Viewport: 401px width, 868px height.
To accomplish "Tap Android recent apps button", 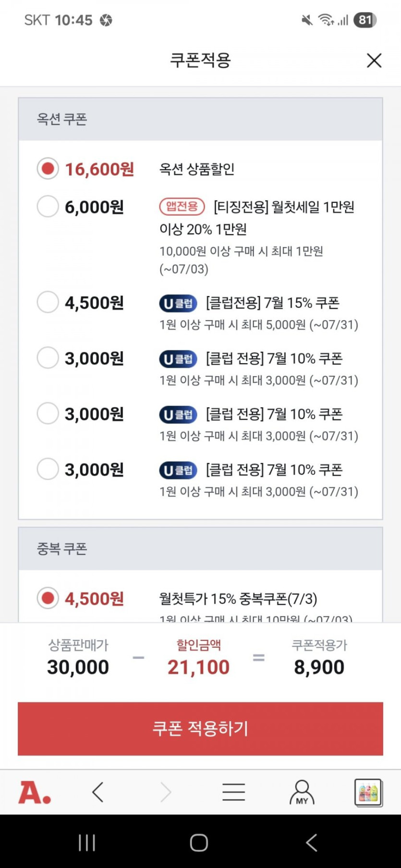I will (x=87, y=843).
